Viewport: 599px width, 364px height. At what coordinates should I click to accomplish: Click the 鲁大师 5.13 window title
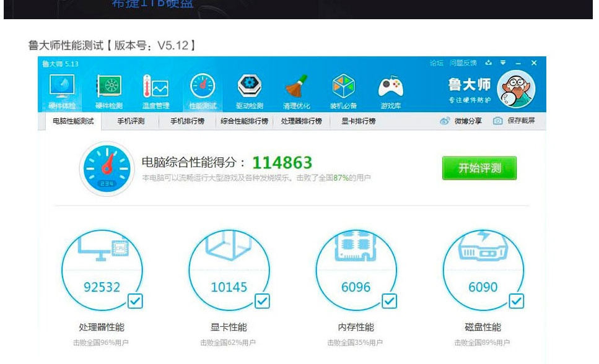[x=60, y=64]
